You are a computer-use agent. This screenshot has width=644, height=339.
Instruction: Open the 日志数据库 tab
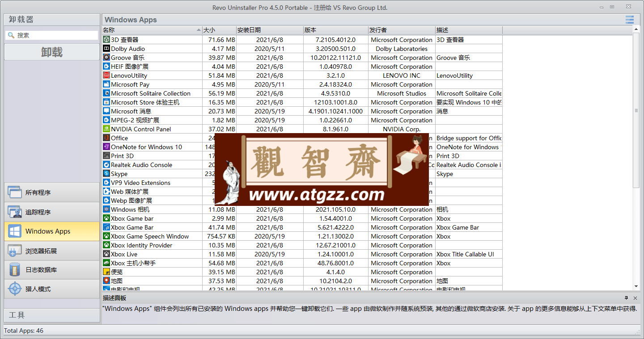point(52,270)
